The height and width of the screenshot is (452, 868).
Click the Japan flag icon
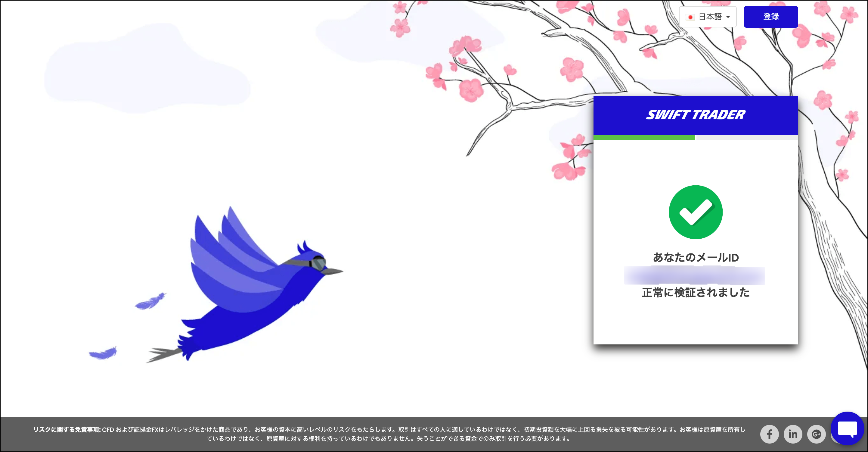690,17
